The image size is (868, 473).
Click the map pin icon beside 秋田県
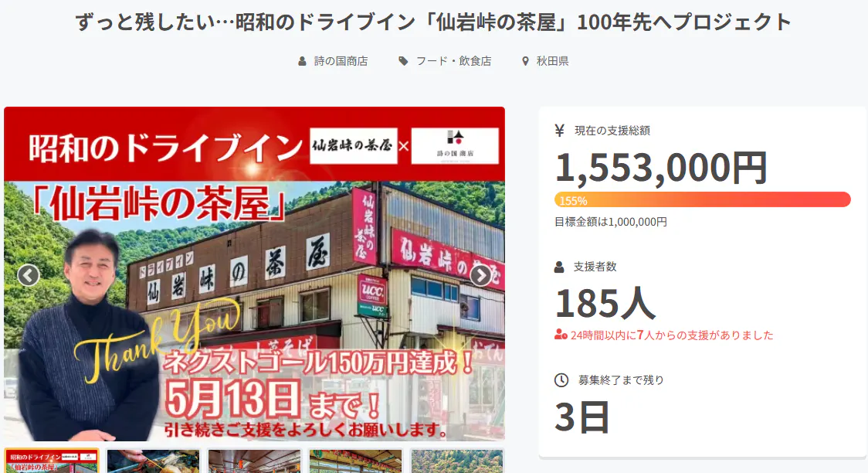[x=526, y=61]
